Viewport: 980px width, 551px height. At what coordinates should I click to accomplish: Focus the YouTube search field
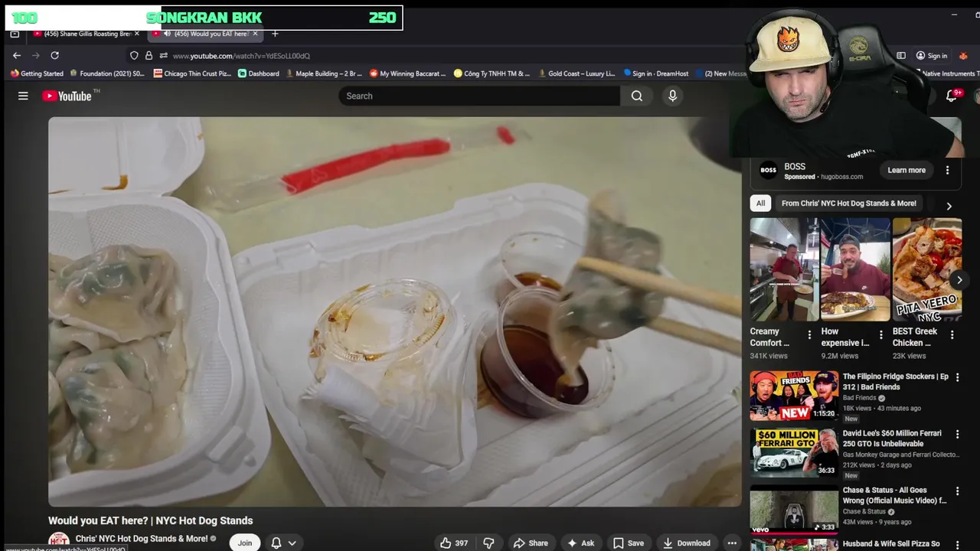pos(479,96)
